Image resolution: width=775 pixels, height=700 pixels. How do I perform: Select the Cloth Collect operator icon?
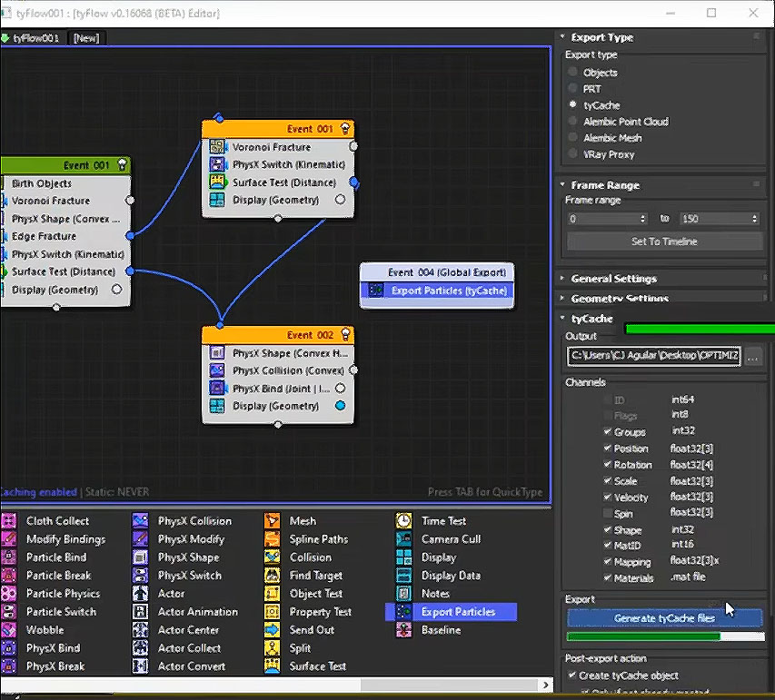pos(8,520)
